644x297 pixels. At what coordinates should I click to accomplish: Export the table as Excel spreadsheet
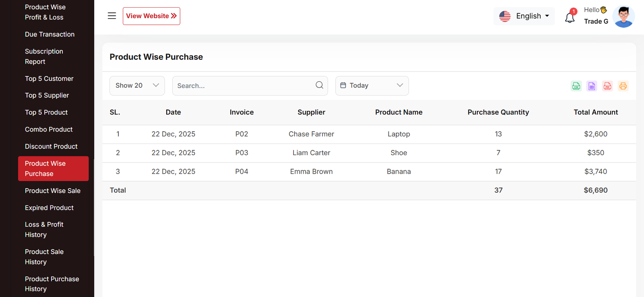pyautogui.click(x=592, y=86)
